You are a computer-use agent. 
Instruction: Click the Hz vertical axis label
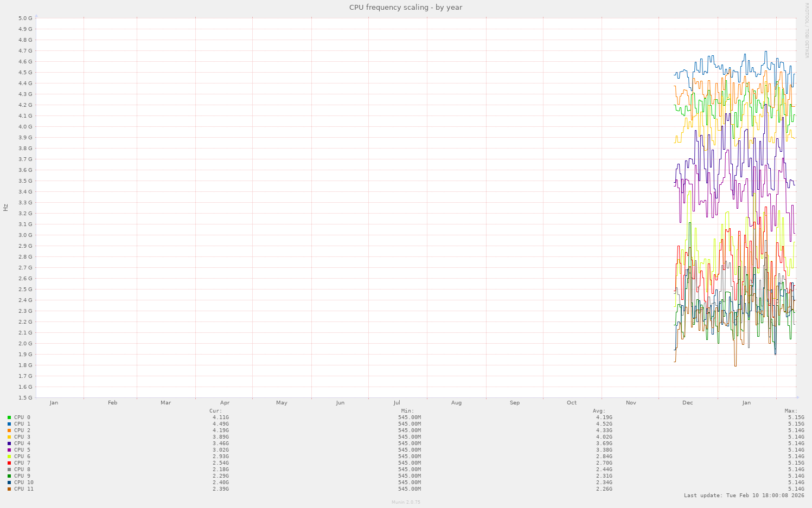tap(5, 207)
